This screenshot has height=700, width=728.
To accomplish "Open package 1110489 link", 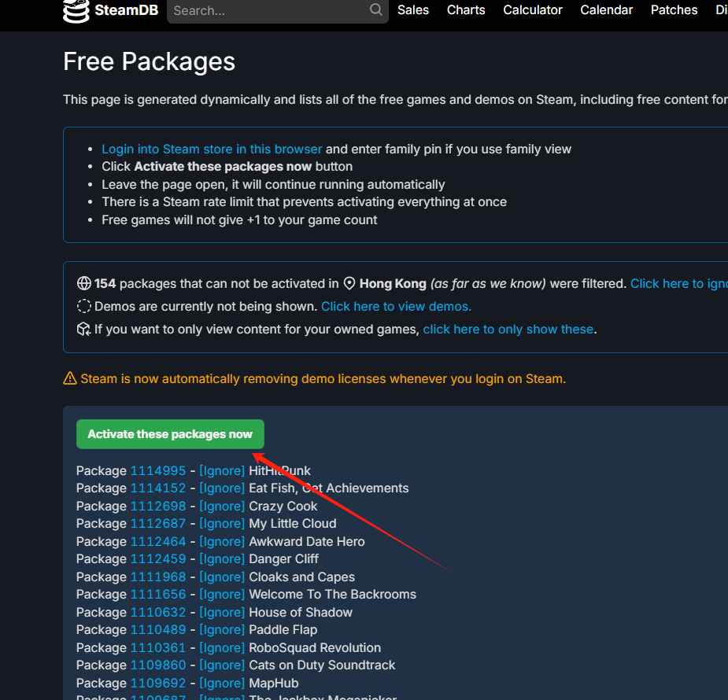I will point(158,629).
